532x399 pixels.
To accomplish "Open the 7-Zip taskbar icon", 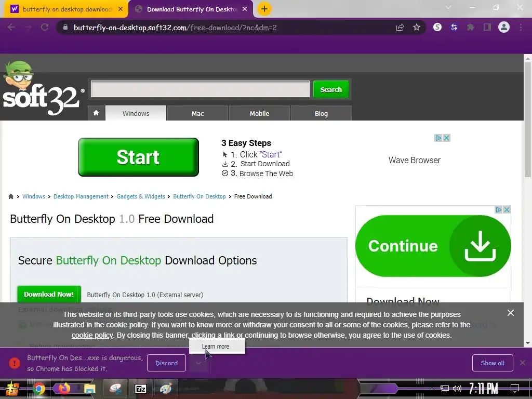I will point(140,389).
